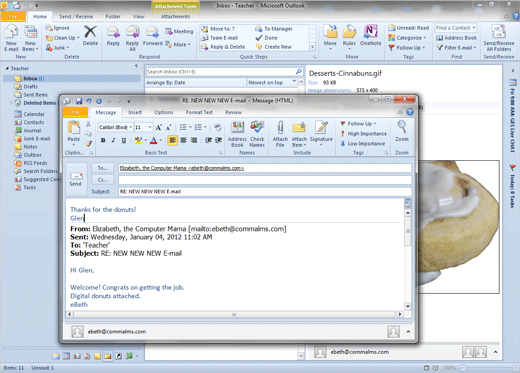Image resolution: width=520 pixels, height=373 pixels.
Task: Click the Delete X icon in the Outlook ribbon
Action: tap(90, 35)
